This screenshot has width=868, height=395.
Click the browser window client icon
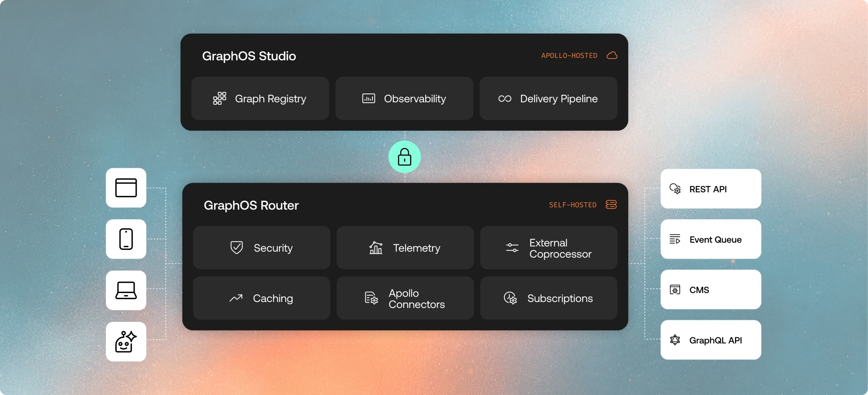126,188
